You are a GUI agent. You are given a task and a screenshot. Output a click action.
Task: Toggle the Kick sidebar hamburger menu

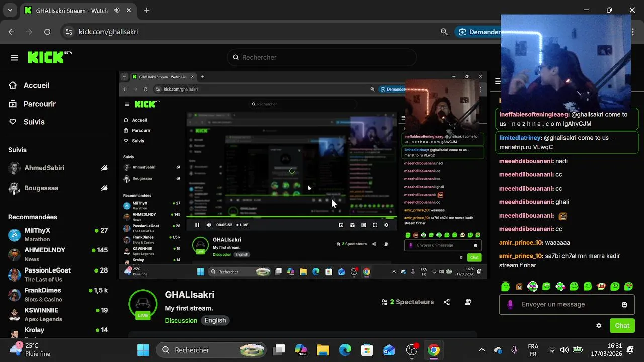pos(14,57)
